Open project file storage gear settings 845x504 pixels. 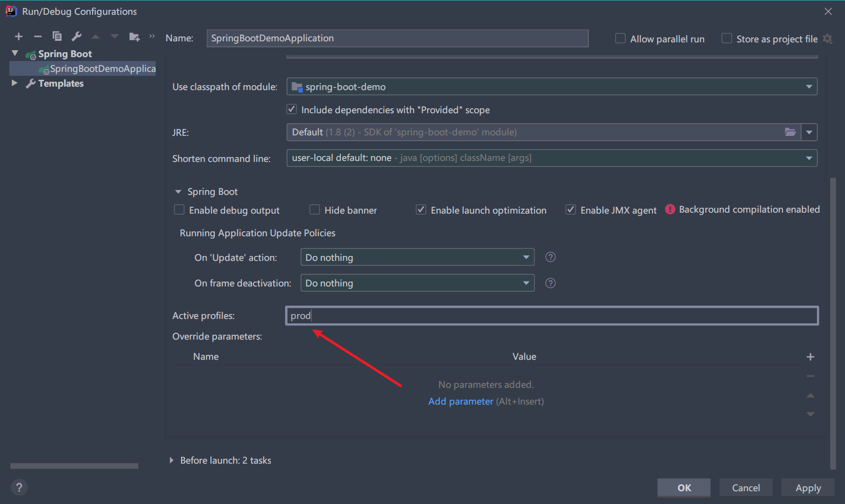tap(828, 39)
